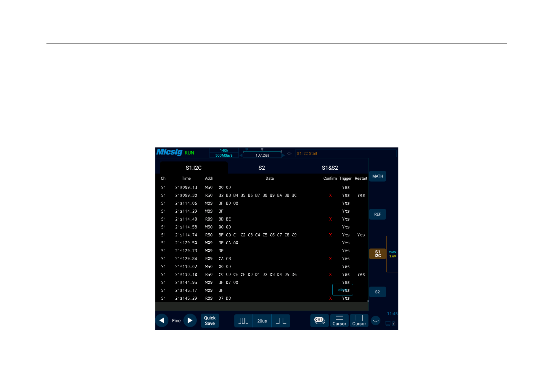
Task: Click the Quick Save button
Action: pyautogui.click(x=210, y=321)
